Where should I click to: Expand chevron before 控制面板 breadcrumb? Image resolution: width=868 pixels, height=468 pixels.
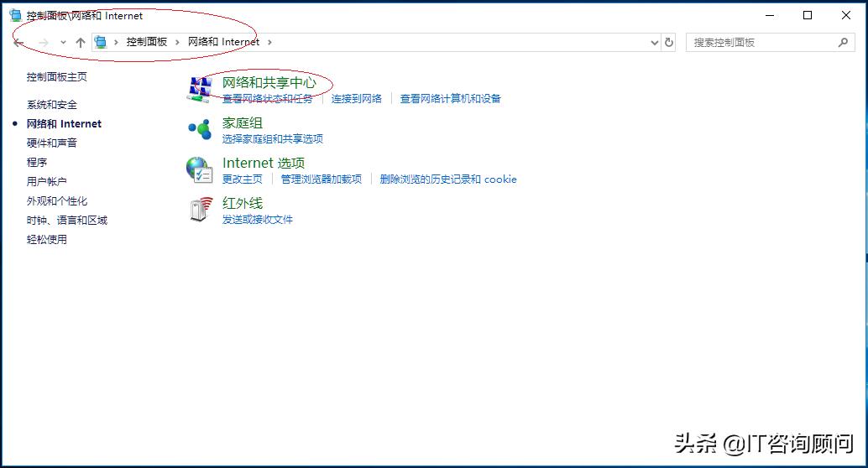(x=116, y=42)
